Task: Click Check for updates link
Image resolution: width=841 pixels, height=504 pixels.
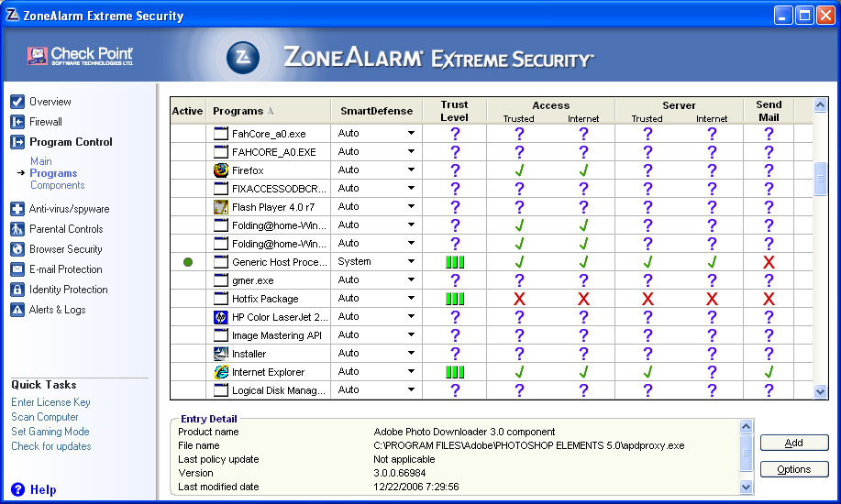Action: click(x=51, y=446)
